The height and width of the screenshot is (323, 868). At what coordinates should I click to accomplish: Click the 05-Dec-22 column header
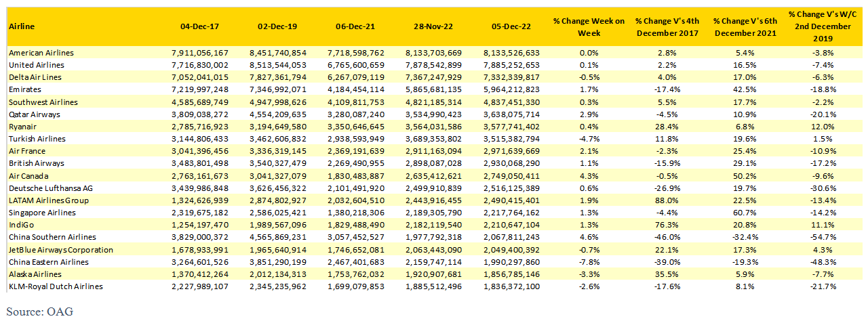point(511,26)
